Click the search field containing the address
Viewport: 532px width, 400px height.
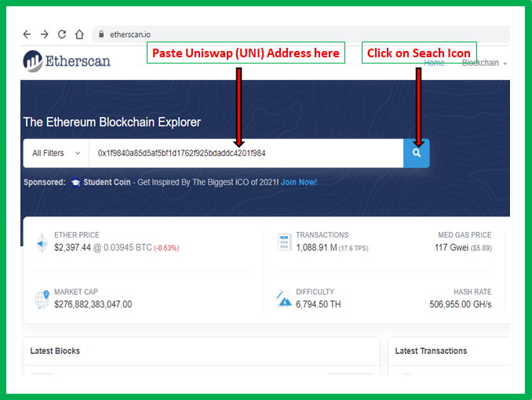point(246,153)
